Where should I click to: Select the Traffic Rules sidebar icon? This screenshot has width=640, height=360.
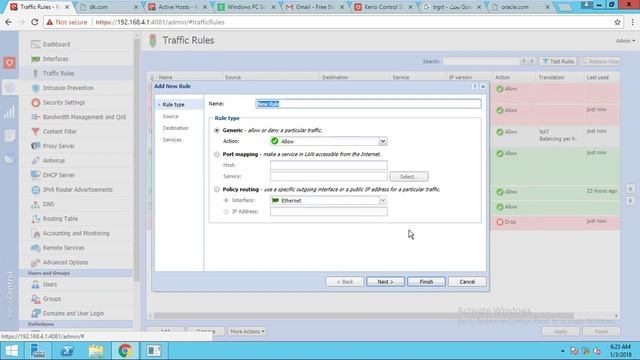click(36, 73)
